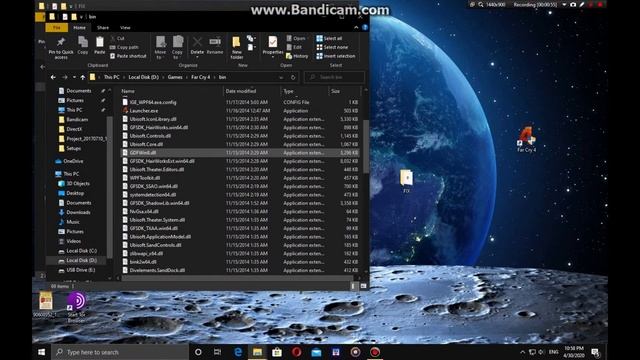Click Open in the Open group
This screenshot has height=360, width=640.
pyautogui.click(x=296, y=38)
